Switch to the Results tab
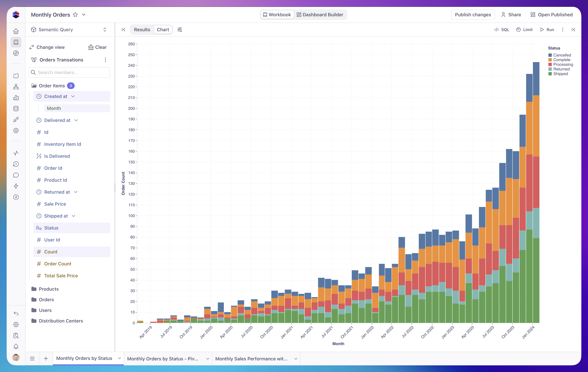The width and height of the screenshot is (588, 372). (x=142, y=30)
